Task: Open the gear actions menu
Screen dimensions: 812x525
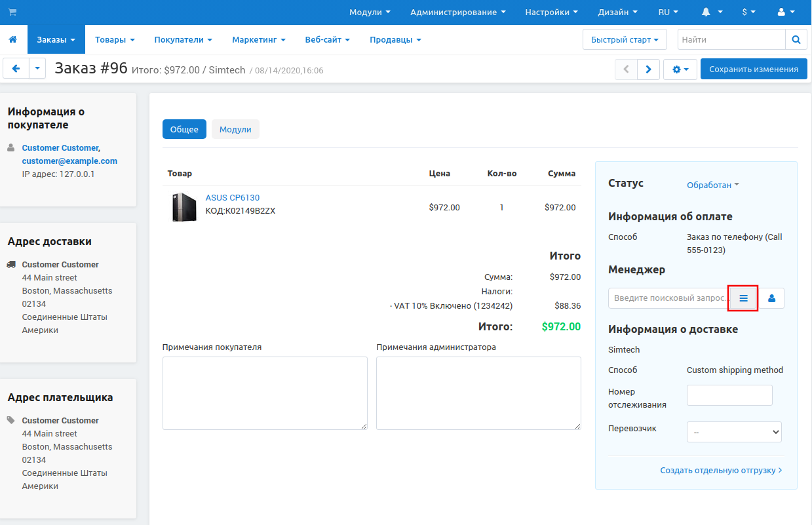Action: (680, 69)
